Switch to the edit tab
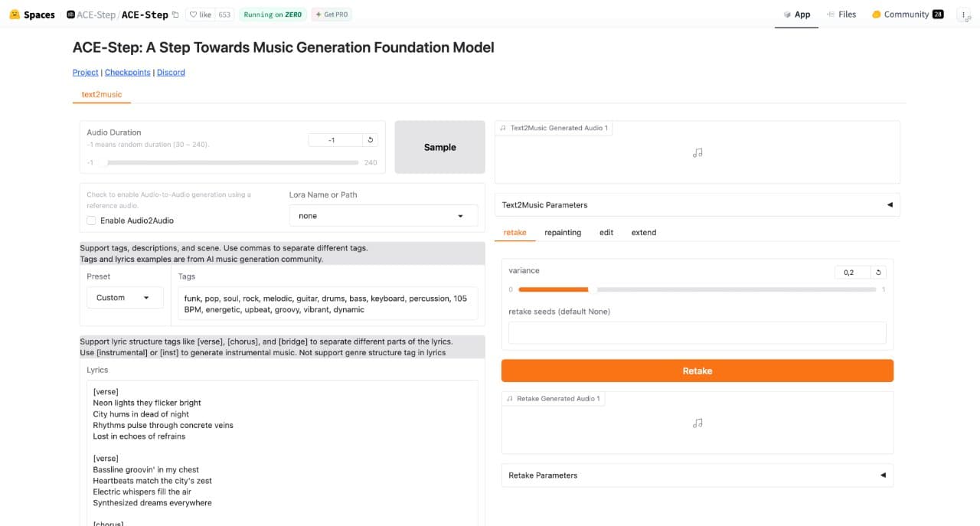The height and width of the screenshot is (526, 980). 606,232
